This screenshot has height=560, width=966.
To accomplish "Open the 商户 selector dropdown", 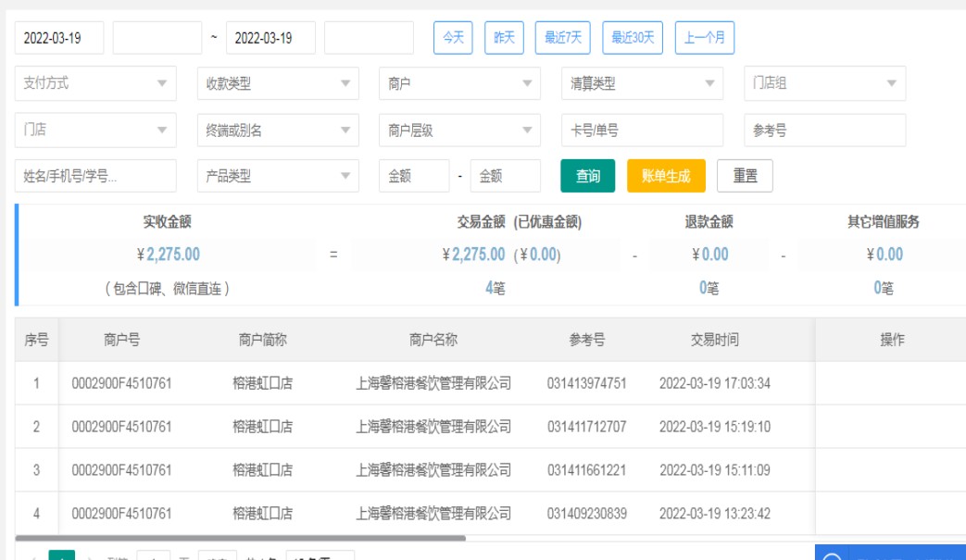I will click(x=459, y=83).
